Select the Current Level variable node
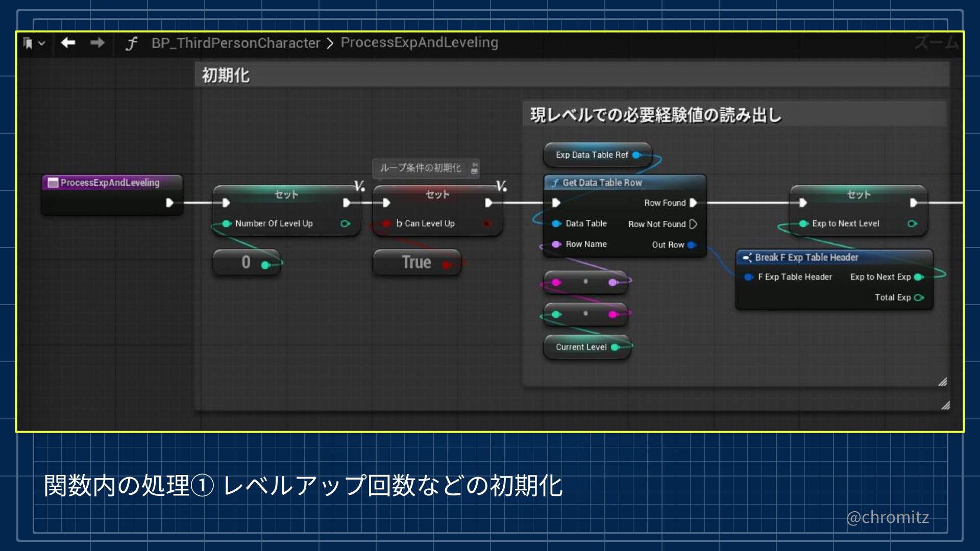 pyautogui.click(x=587, y=347)
